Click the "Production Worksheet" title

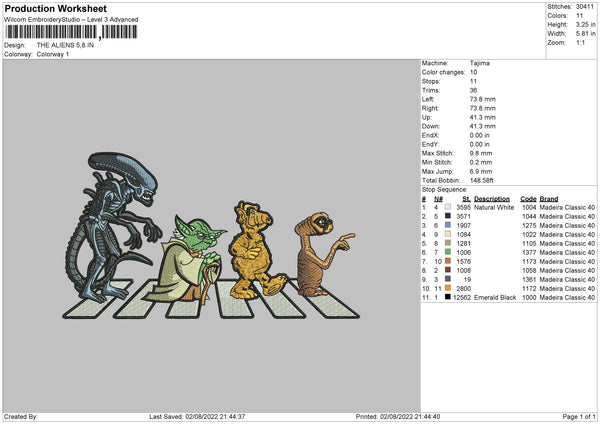(56, 8)
